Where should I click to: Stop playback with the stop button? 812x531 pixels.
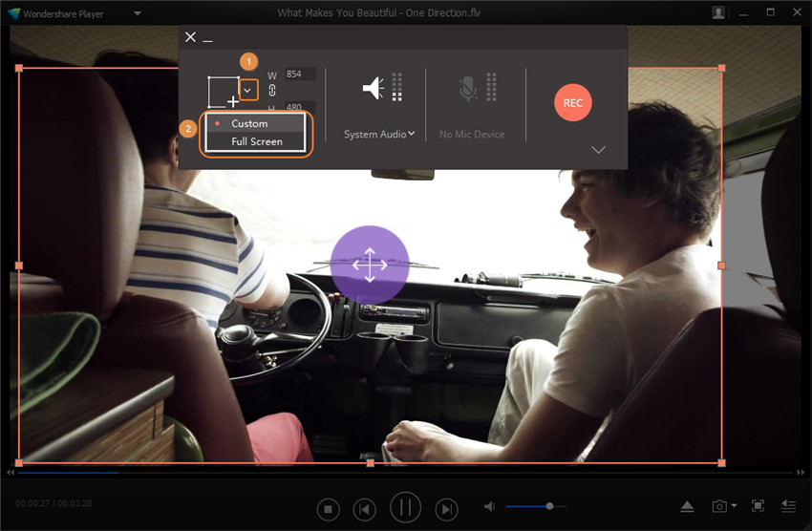(x=328, y=510)
